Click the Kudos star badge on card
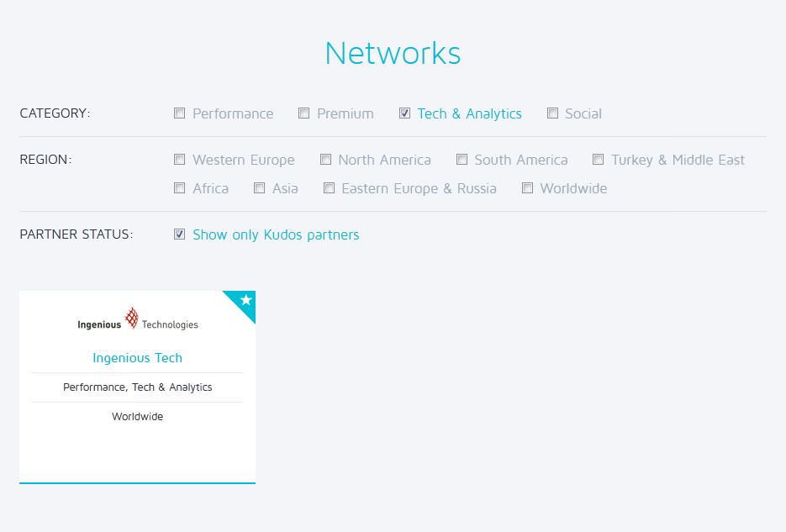 245,301
